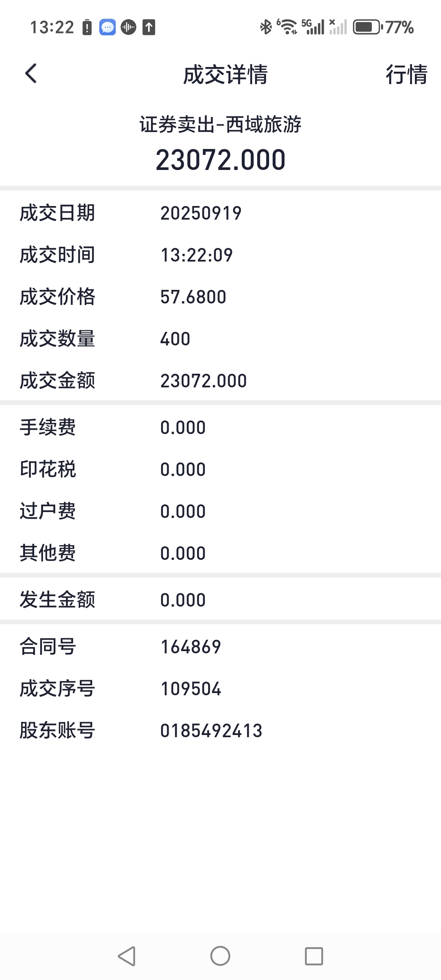
Task: Tap the Wi-Fi signal icon
Action: click(x=288, y=27)
